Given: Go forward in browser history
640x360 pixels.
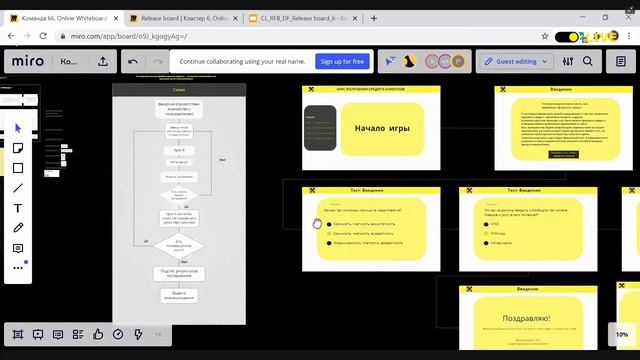Looking at the screenshot, I should [27, 36].
